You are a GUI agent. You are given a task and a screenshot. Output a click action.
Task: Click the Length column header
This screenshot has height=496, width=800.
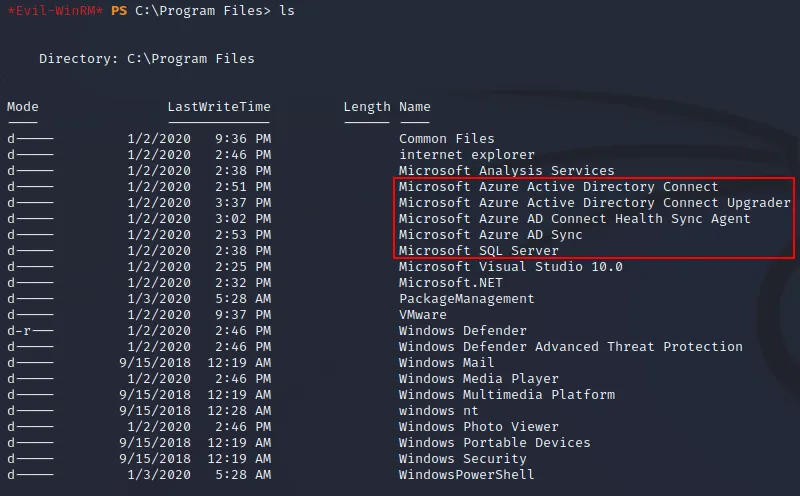[x=367, y=107]
